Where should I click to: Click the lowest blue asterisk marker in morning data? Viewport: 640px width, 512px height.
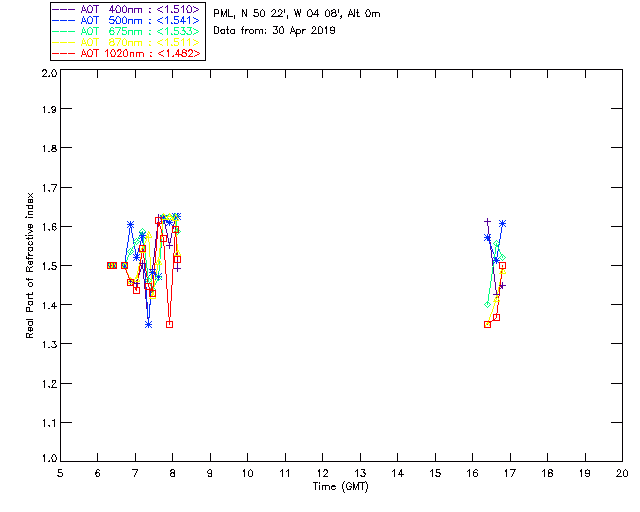click(149, 325)
